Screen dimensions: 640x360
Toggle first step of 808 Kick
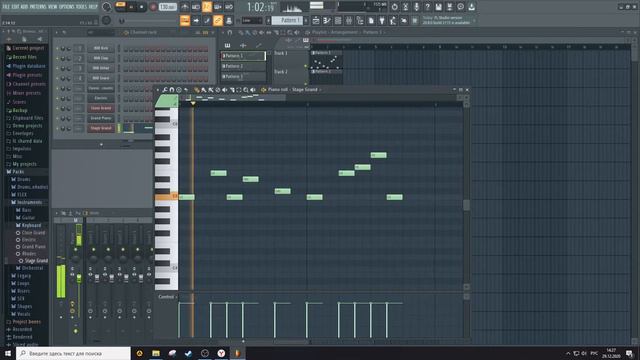[x=126, y=49]
